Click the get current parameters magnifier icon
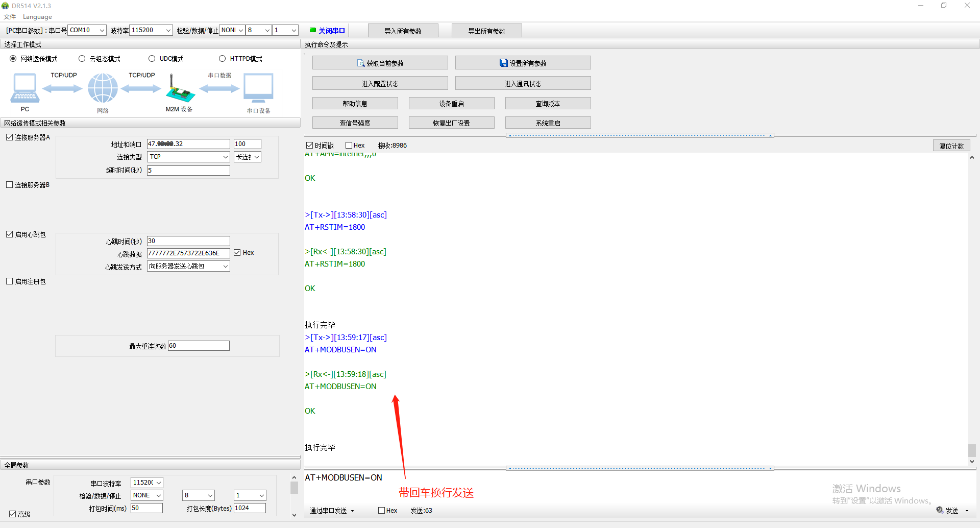The image size is (980, 528). tap(361, 63)
